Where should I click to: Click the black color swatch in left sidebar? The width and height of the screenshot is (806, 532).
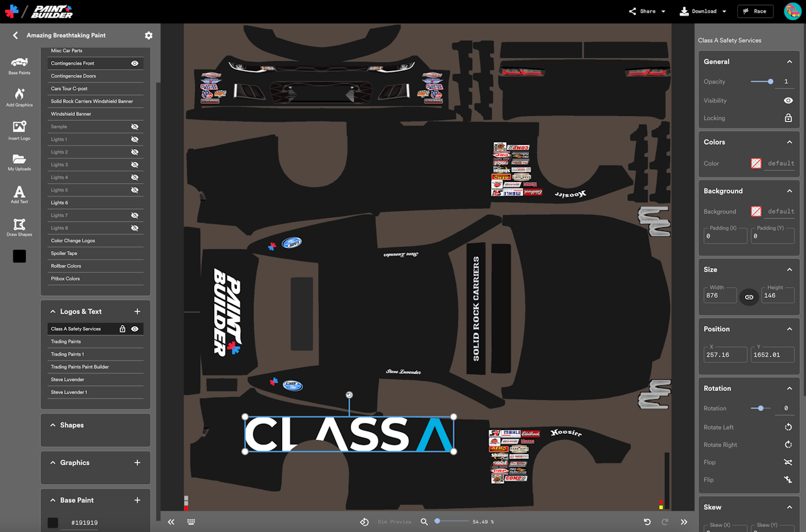pos(20,256)
